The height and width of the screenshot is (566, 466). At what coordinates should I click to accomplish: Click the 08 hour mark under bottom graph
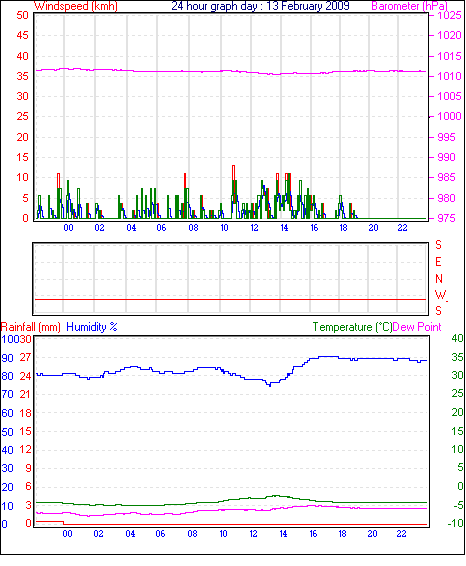click(x=192, y=534)
